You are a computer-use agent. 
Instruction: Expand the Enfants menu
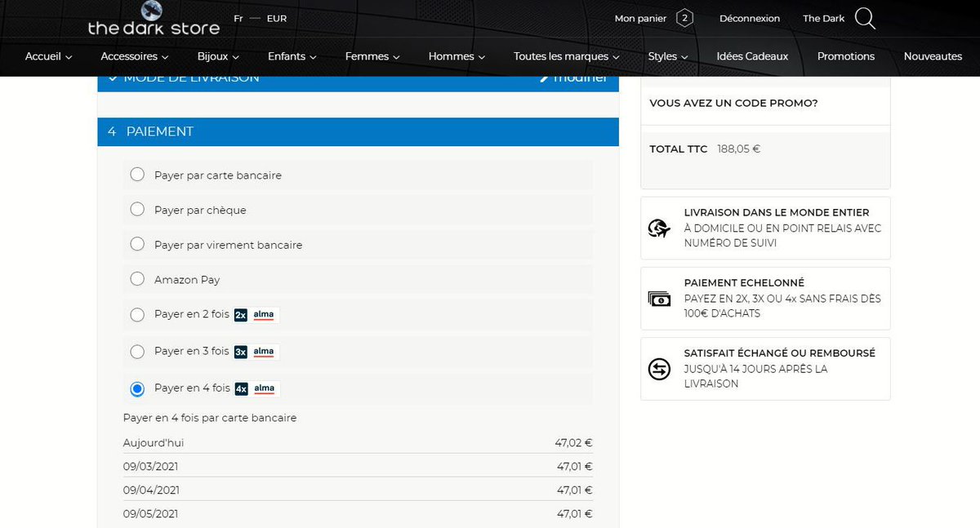pos(292,56)
